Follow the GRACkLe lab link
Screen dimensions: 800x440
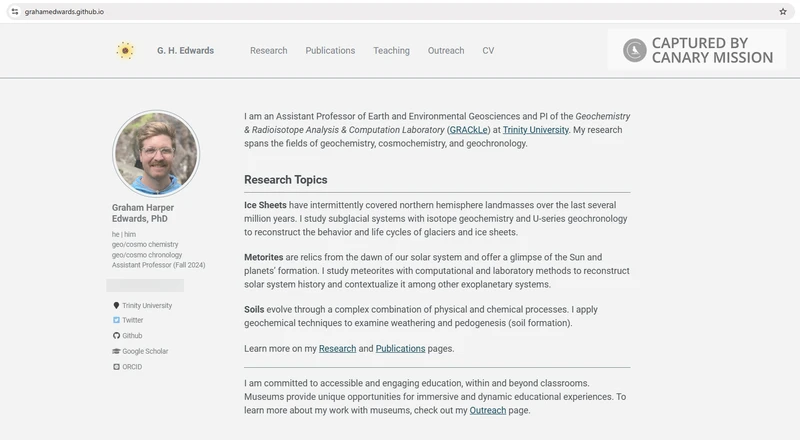[x=468, y=130]
